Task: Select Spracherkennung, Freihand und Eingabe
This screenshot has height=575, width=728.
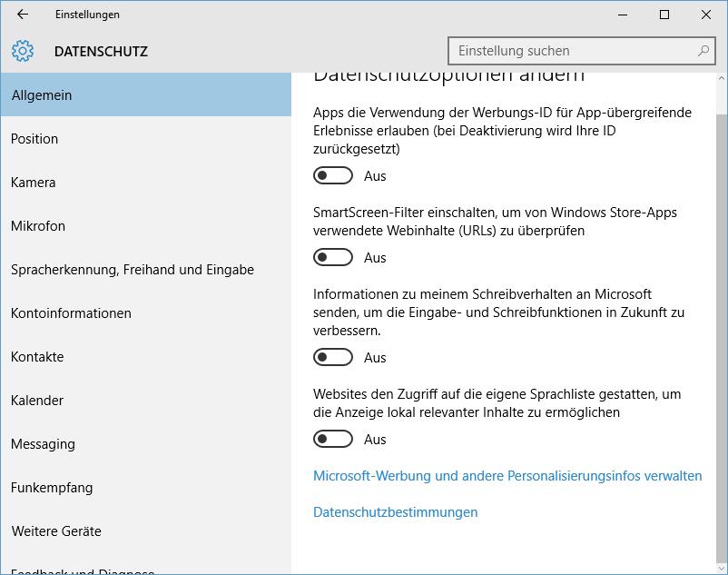Action: click(146, 270)
